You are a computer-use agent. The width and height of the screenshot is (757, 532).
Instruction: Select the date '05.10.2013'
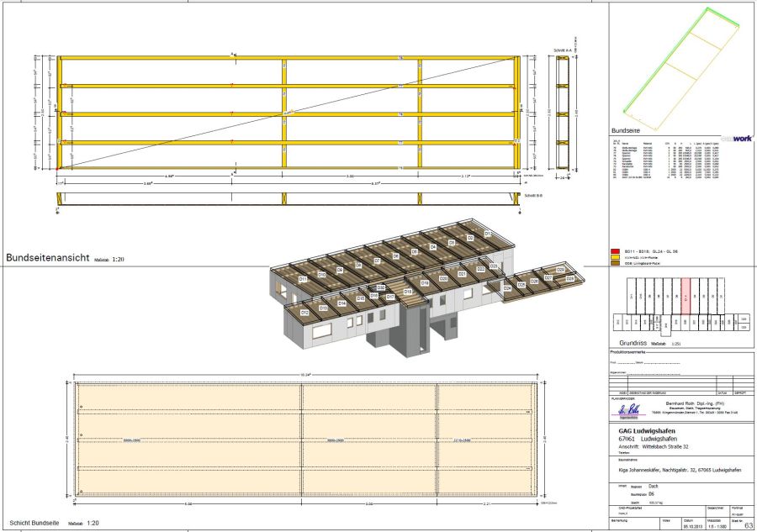[x=692, y=527]
